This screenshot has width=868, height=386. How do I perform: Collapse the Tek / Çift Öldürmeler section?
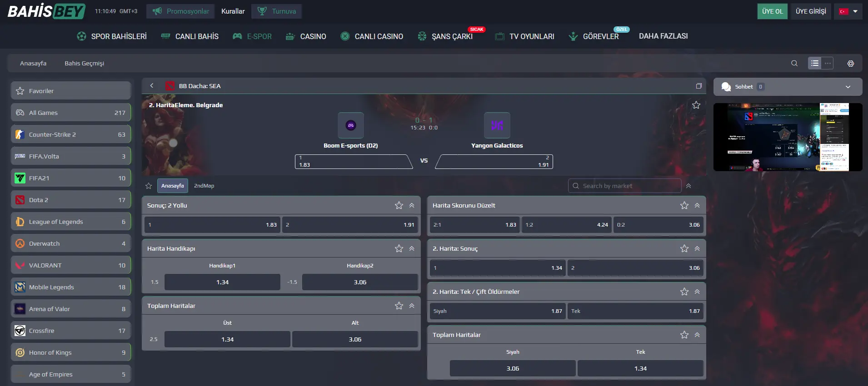coord(697,292)
